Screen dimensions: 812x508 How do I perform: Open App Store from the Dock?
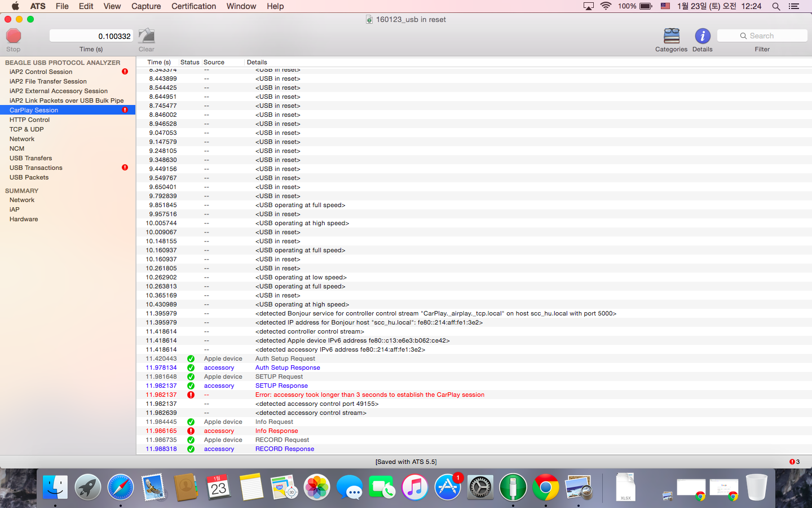448,487
